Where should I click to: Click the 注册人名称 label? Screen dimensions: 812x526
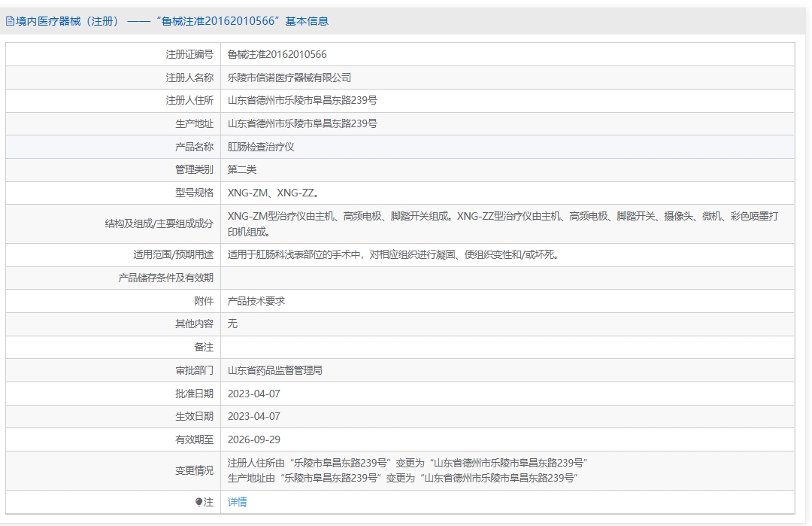click(x=189, y=78)
